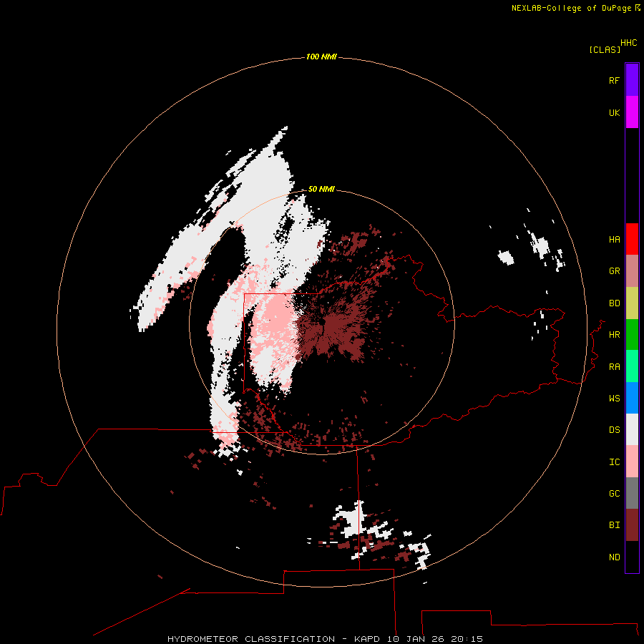Click the BI legend label

614,525
